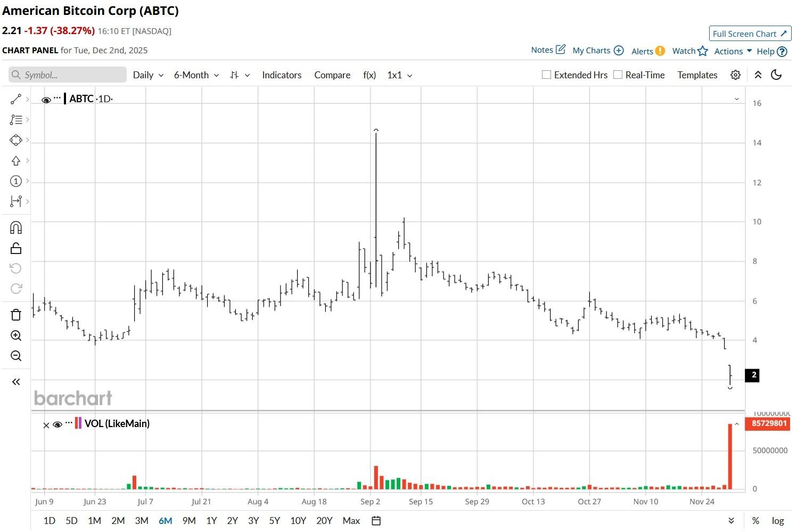The image size is (797, 532).
Task: Open the VOL indicator options ellipsis
Action: click(x=69, y=423)
